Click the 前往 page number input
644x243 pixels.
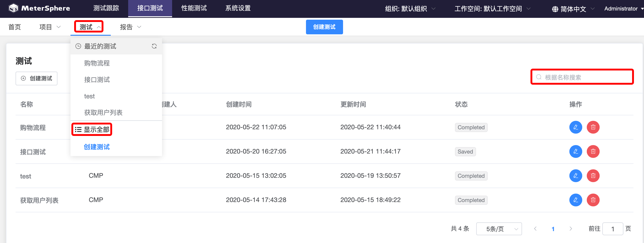pos(612,229)
